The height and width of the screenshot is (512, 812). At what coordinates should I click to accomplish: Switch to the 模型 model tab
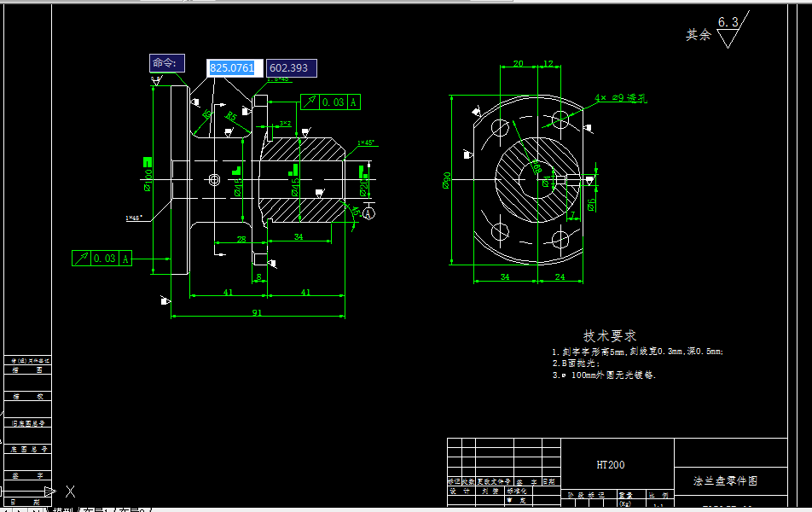pos(62,509)
